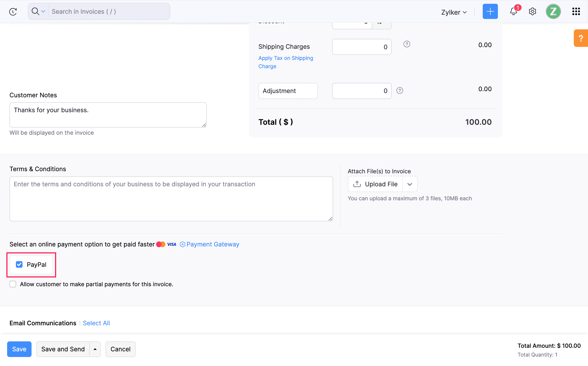
Task: Click Cancel to discard invoice
Action: point(120,349)
